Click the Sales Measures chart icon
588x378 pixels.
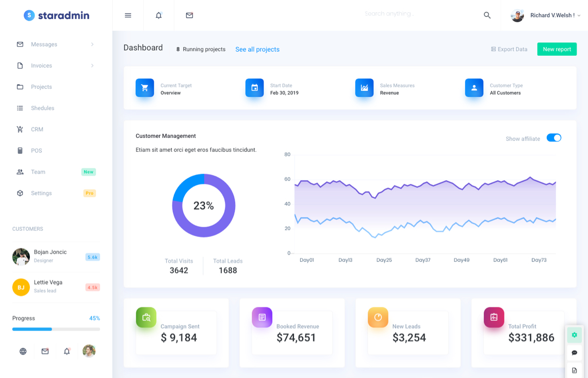(364, 88)
